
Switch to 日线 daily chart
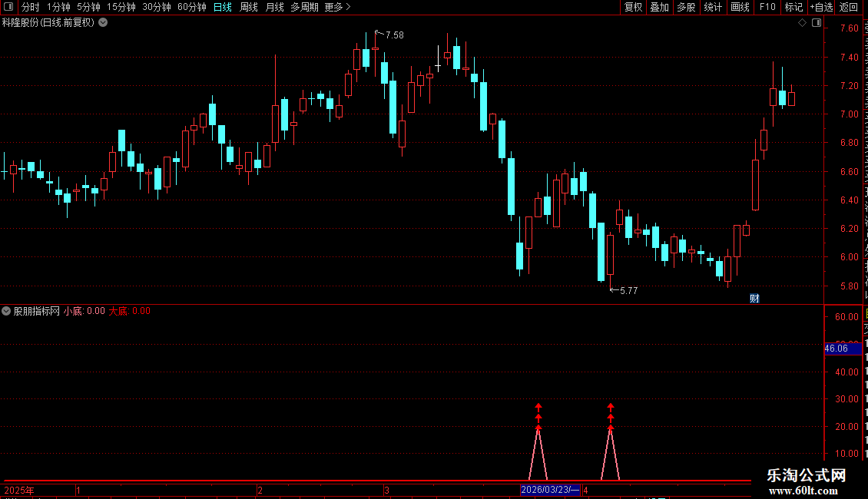[x=223, y=7]
